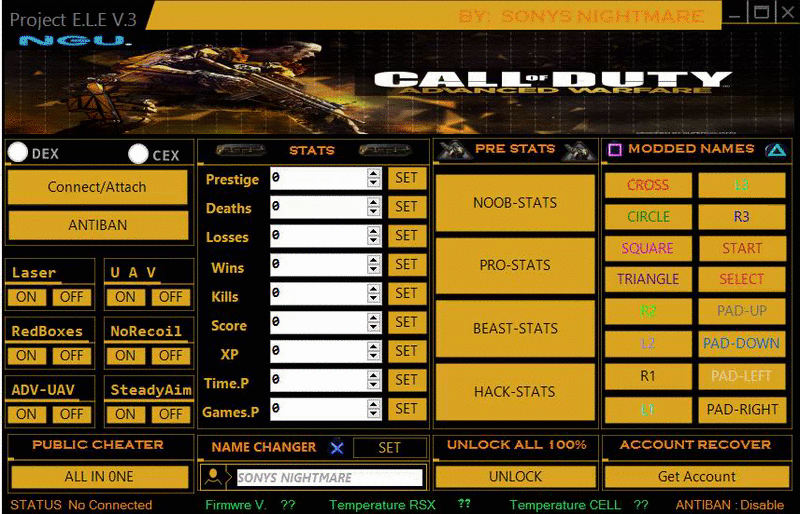Click the weapon icon right of Stats header

click(385, 150)
